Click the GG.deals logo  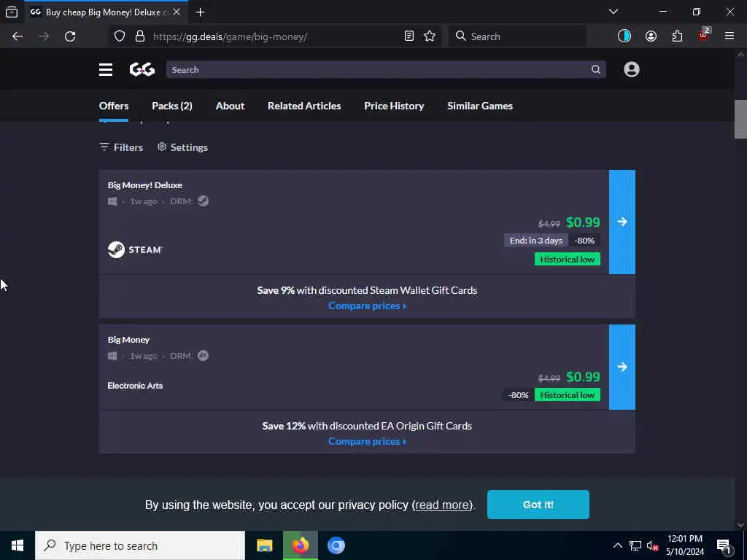coord(142,69)
